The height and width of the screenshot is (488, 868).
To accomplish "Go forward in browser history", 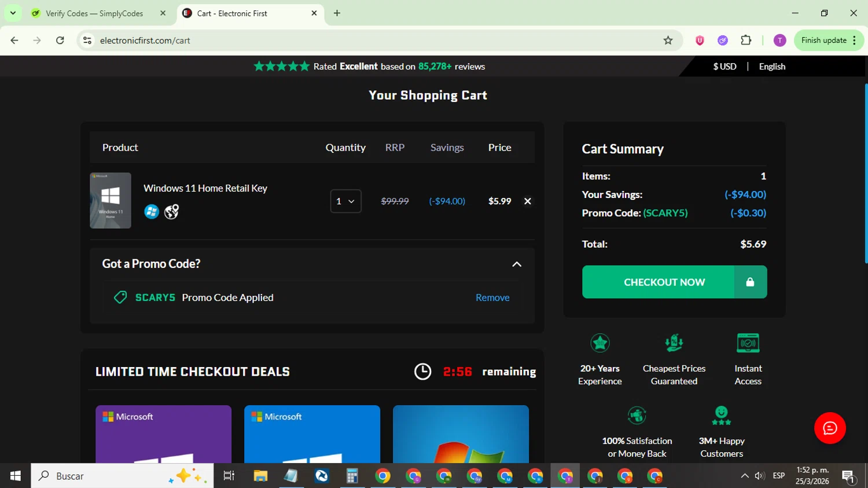I will tap(37, 41).
